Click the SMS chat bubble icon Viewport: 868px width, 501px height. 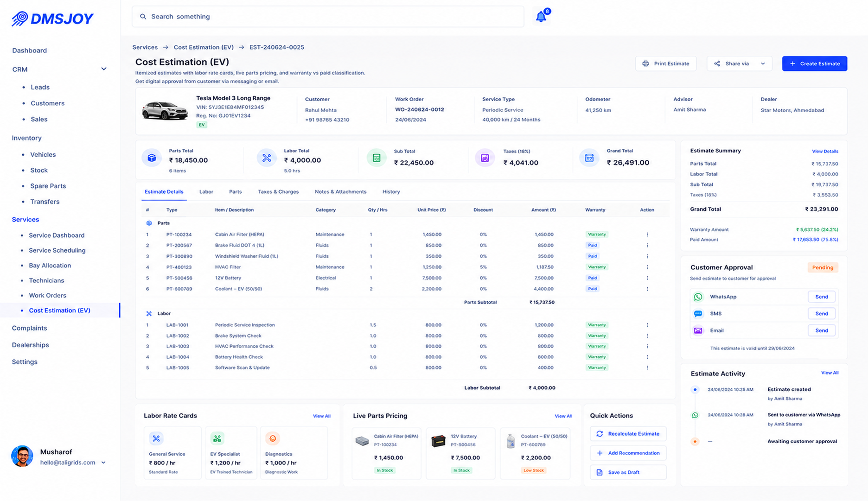tap(698, 314)
